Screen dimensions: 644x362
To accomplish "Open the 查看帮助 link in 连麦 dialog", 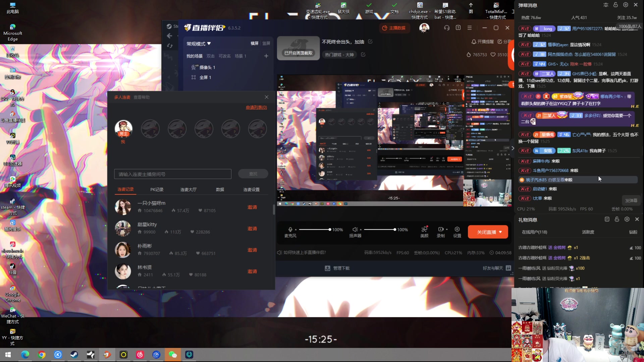I will pos(142,97).
